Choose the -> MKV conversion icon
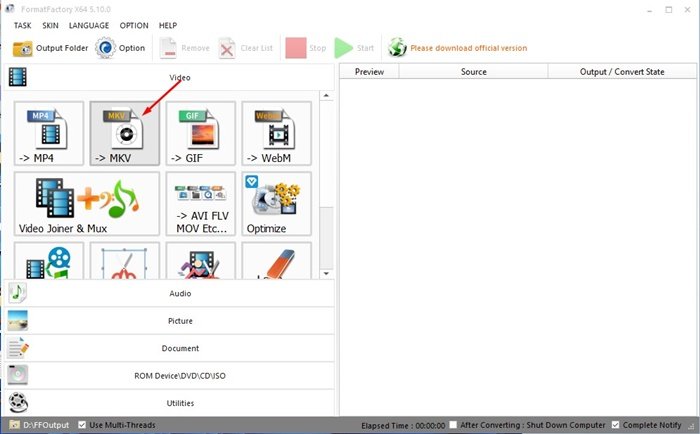The height and width of the screenshot is (434, 700). click(x=124, y=132)
